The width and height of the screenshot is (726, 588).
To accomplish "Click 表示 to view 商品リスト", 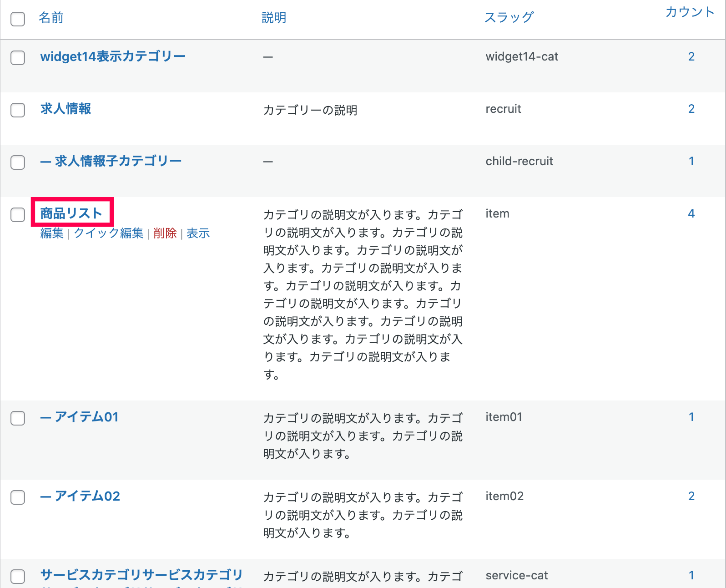I will click(x=198, y=233).
